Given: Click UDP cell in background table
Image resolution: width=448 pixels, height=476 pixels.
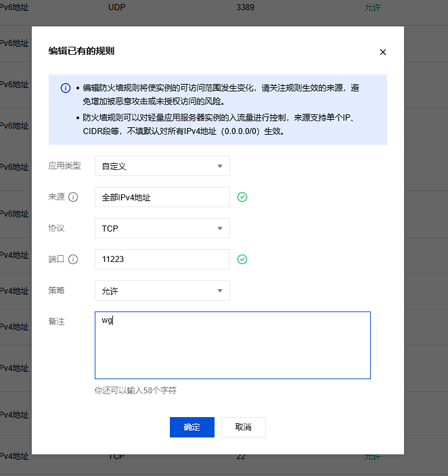Looking at the screenshot, I should [x=117, y=7].
